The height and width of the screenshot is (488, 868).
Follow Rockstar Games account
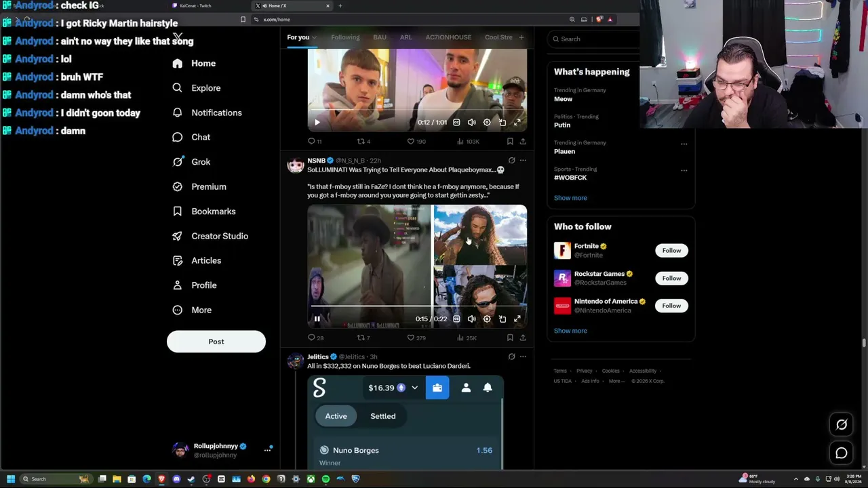(x=671, y=278)
